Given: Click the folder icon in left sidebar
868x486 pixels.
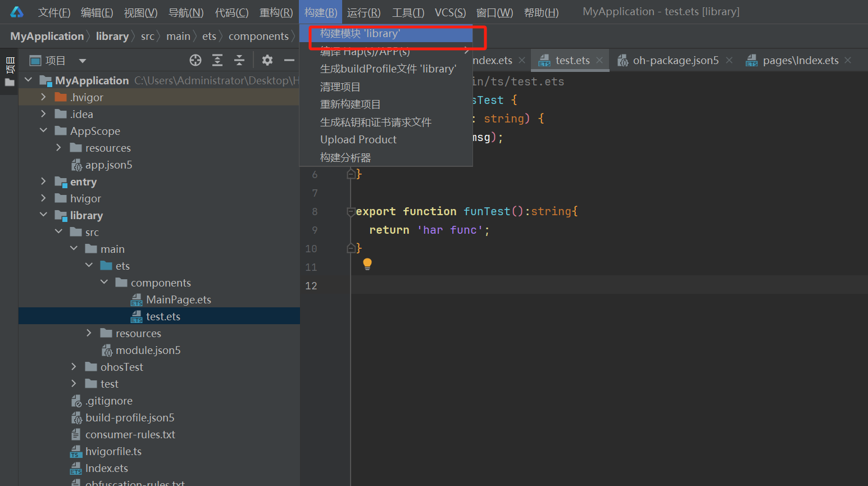Looking at the screenshot, I should coord(10,83).
